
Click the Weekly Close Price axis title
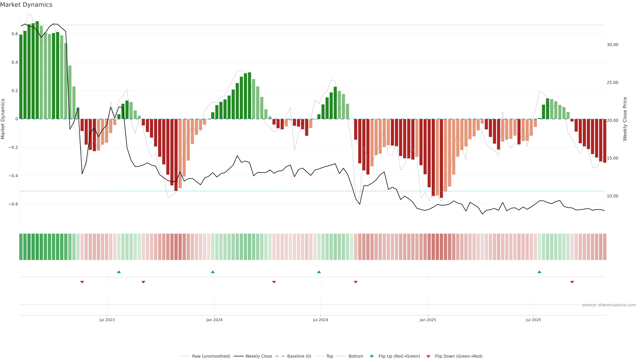(x=625, y=119)
